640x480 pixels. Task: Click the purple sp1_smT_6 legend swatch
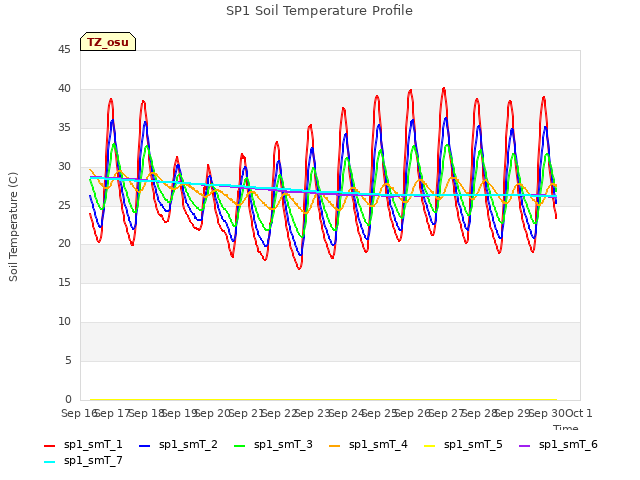(524, 446)
